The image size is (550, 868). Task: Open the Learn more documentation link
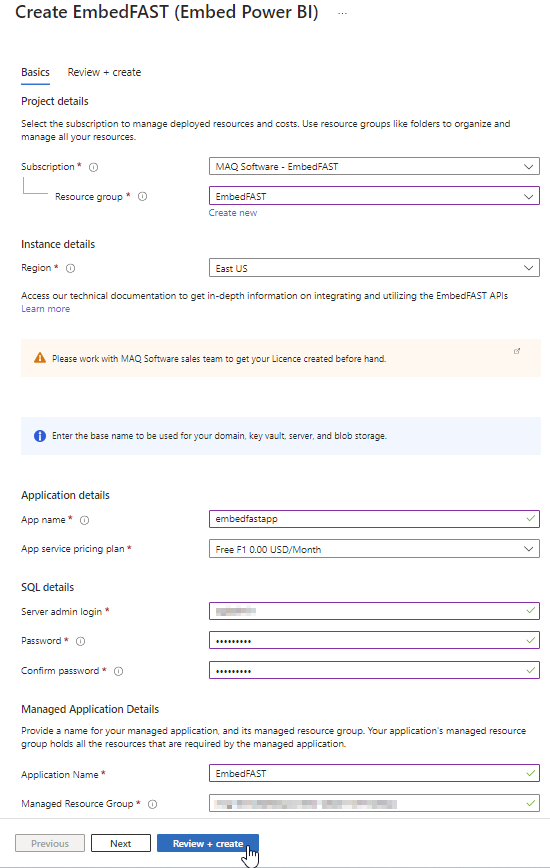(x=45, y=309)
